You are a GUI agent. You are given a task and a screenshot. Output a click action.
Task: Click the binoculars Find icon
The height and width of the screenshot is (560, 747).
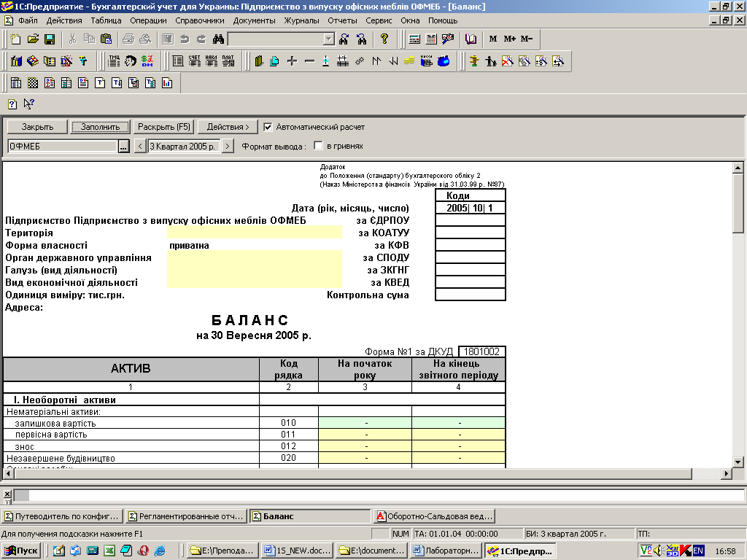[x=218, y=39]
